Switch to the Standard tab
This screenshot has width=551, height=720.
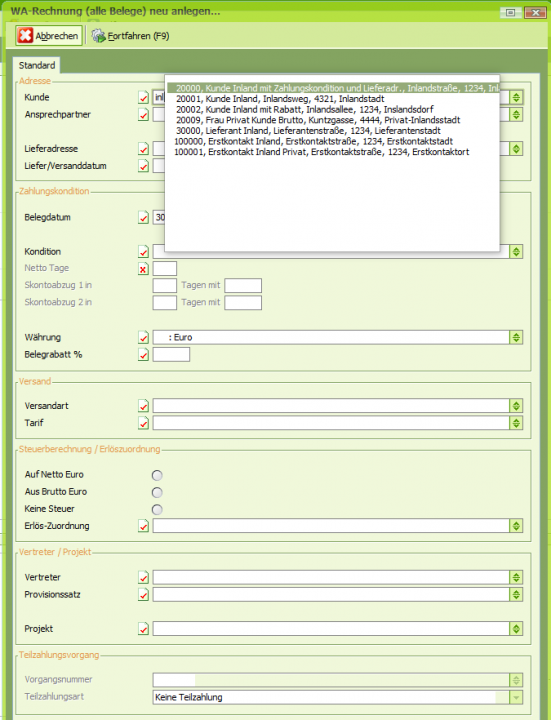pos(37,65)
